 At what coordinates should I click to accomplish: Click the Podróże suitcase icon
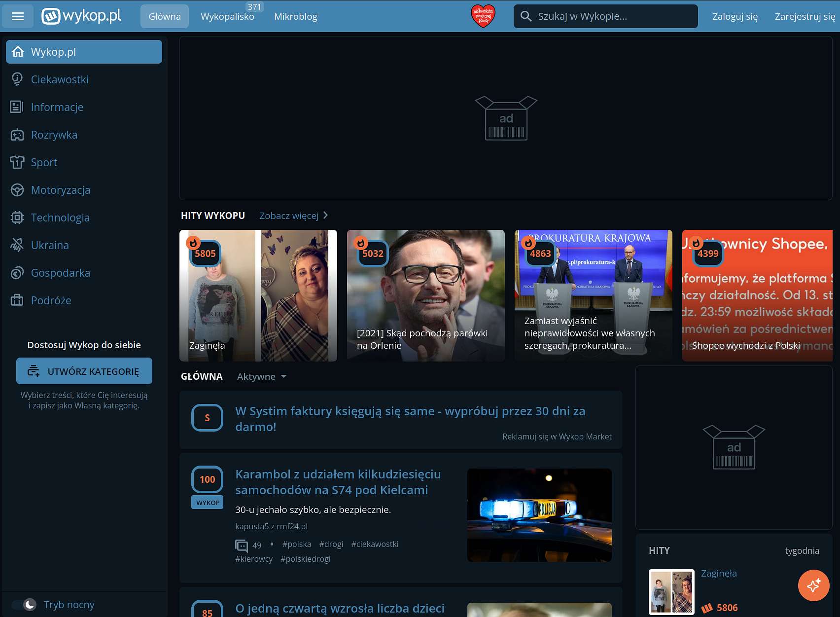[x=17, y=300]
